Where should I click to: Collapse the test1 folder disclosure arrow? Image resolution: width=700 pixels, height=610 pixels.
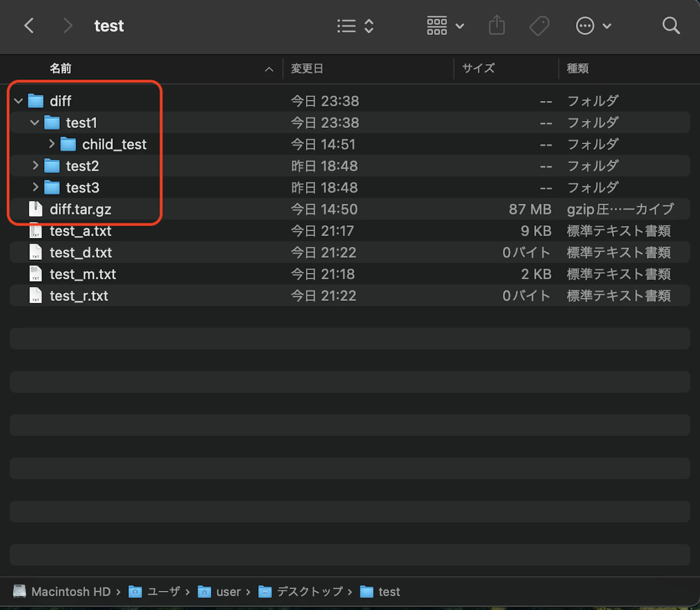[x=35, y=122]
